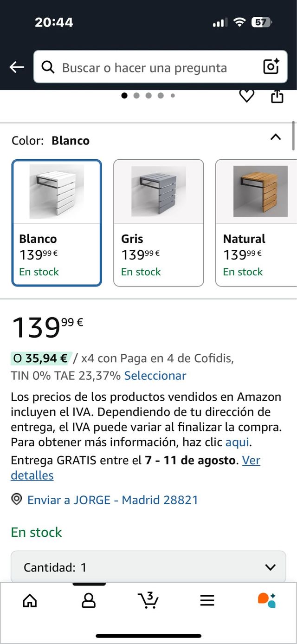Viewport: 297px width, 644px height.
Task: Collapse the Color section chevron
Action: (x=276, y=137)
